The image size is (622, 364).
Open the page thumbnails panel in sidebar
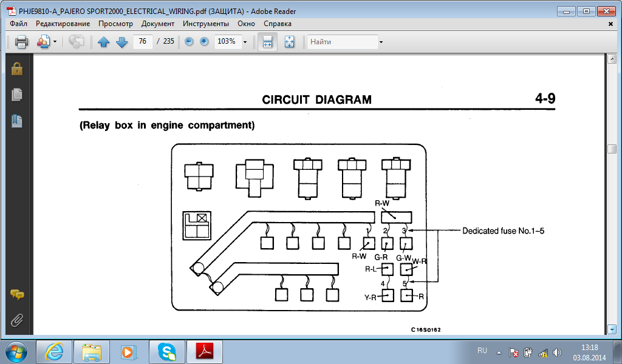click(x=17, y=95)
